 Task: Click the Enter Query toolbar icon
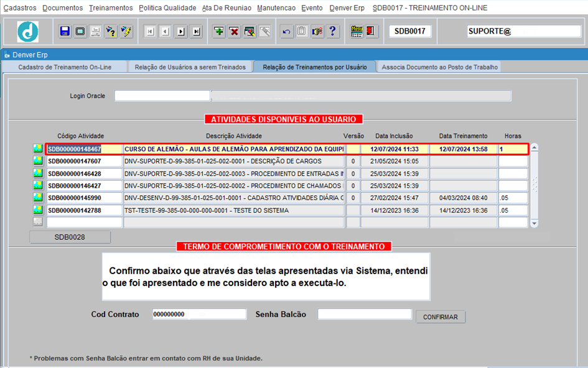coord(111,32)
